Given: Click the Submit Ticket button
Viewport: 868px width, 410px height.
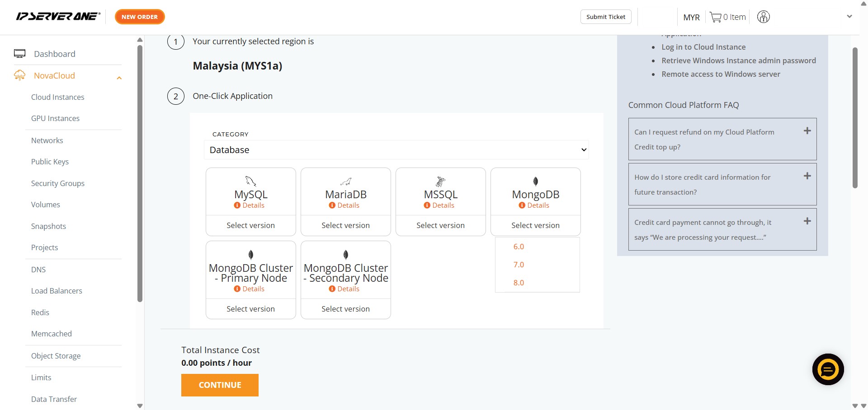Looking at the screenshot, I should 605,17.
